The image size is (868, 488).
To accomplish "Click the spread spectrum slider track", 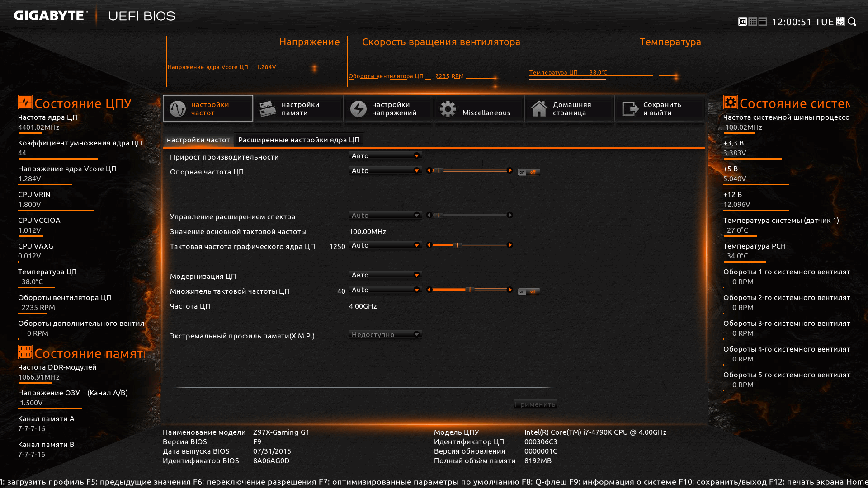I will click(470, 215).
